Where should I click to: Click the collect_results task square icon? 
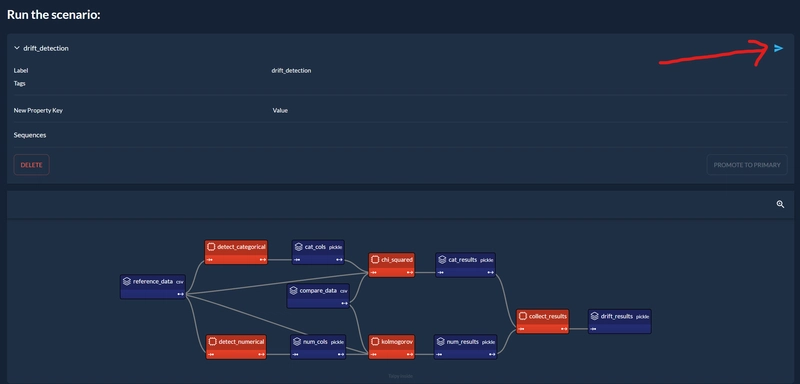[522, 316]
